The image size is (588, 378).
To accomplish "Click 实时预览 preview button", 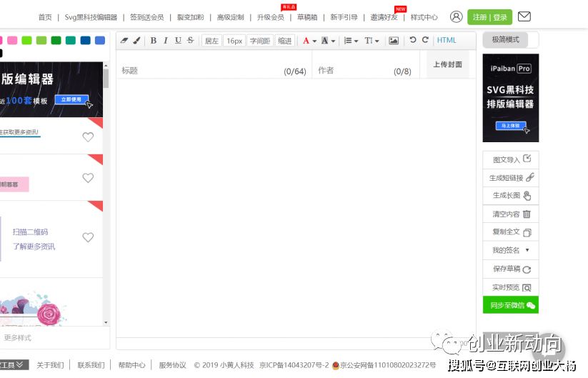I will pos(511,287).
